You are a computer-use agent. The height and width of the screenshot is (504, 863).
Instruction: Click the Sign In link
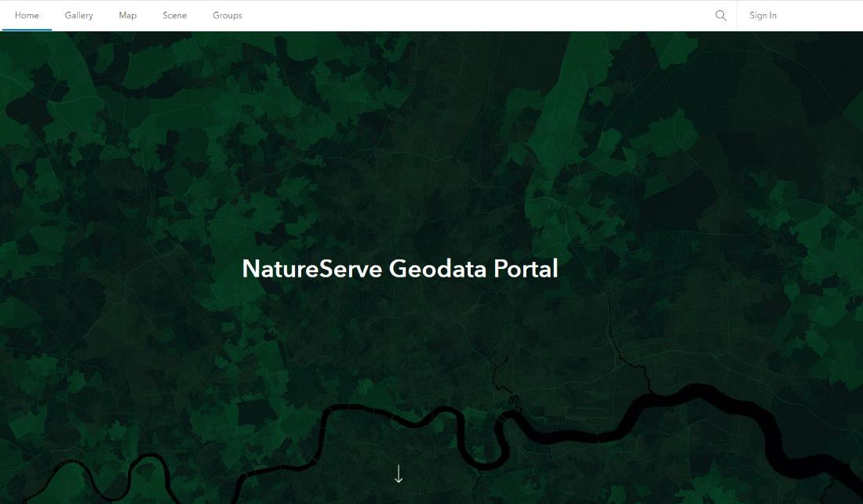pyautogui.click(x=763, y=16)
